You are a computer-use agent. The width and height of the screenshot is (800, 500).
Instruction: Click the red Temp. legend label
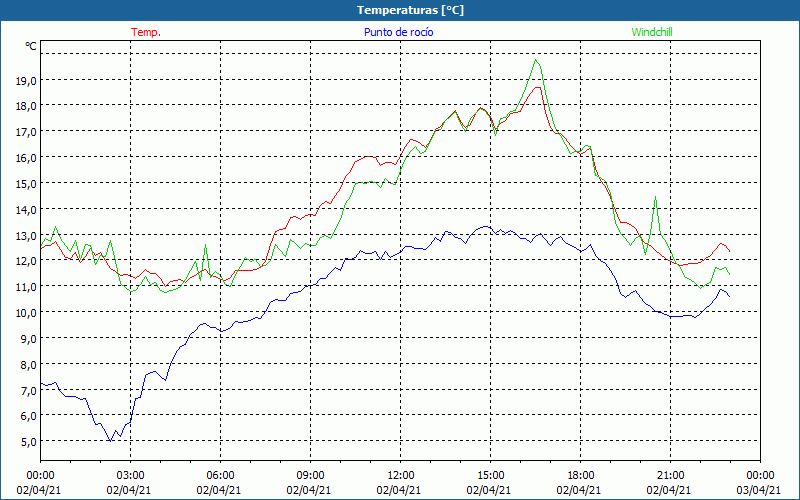pos(146,32)
